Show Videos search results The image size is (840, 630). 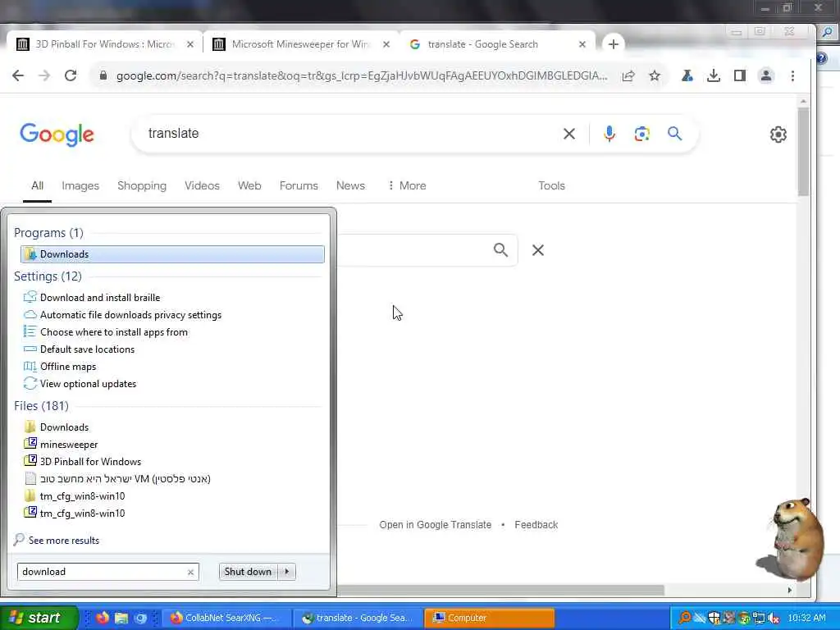tap(202, 185)
